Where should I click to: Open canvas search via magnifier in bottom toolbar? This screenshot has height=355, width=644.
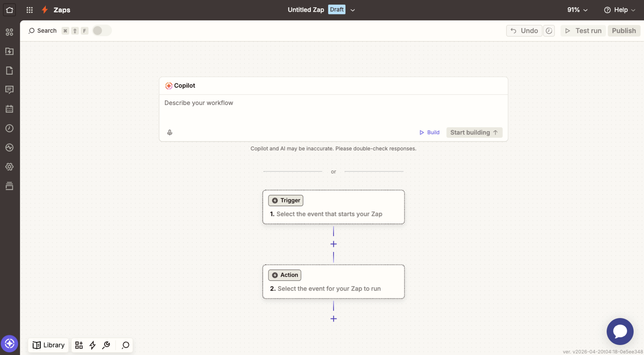point(125,345)
